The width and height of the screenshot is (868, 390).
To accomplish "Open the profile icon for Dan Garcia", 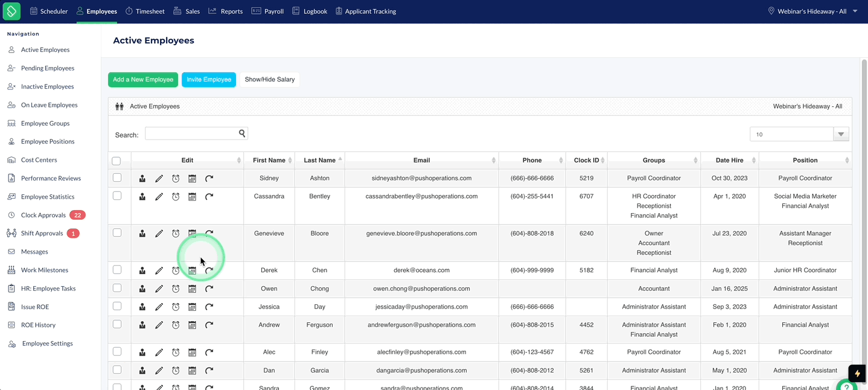I will click(142, 371).
